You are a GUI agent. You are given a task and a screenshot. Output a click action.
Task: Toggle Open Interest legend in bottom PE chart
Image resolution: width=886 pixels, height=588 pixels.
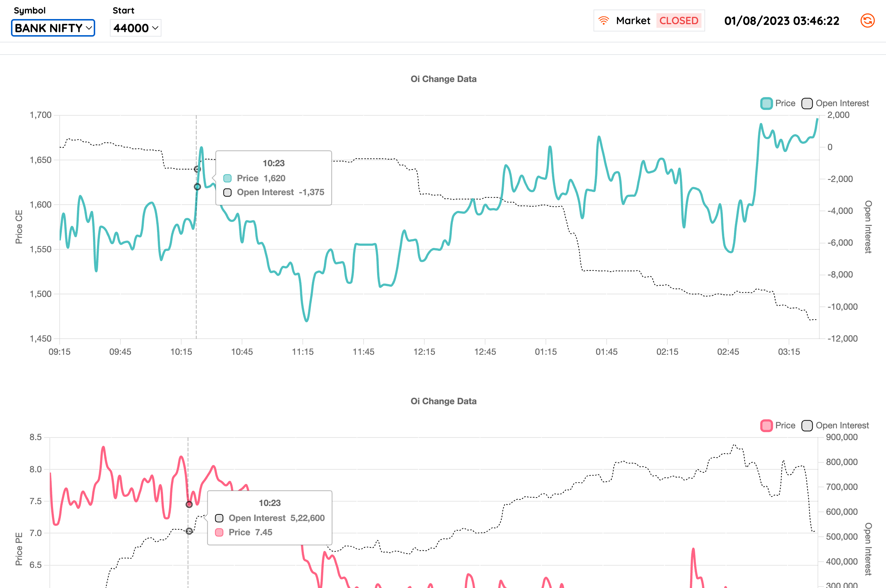click(835, 426)
